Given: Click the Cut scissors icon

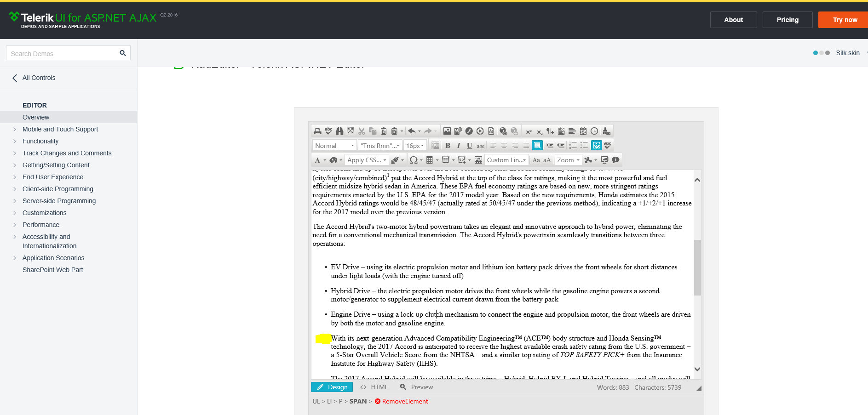Looking at the screenshot, I should [x=362, y=131].
